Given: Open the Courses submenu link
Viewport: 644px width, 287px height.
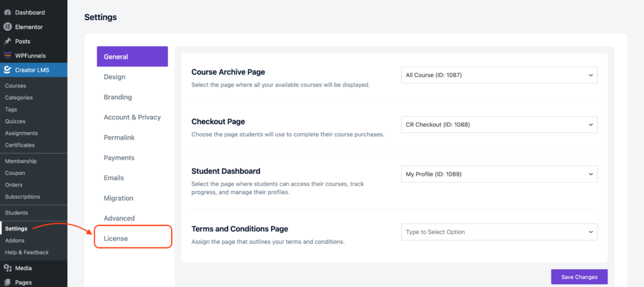Looking at the screenshot, I should [x=15, y=85].
